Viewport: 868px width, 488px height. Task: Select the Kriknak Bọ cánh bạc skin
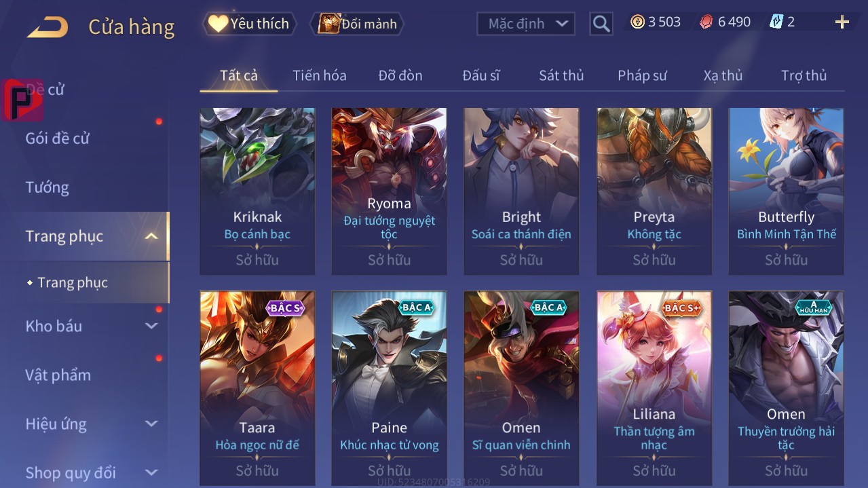[257, 191]
